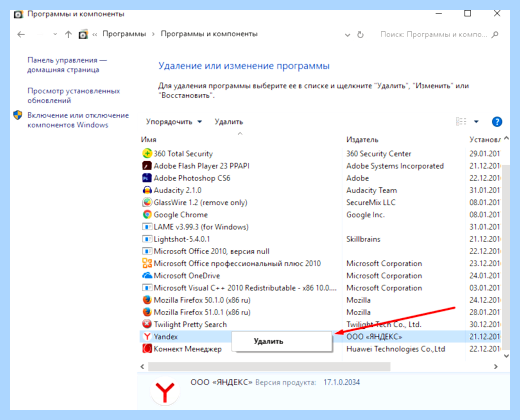
Task: Click the Google Chrome icon
Action: (147, 214)
